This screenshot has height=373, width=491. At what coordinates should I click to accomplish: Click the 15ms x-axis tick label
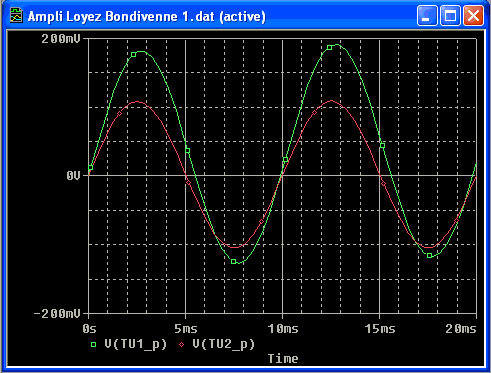(380, 329)
